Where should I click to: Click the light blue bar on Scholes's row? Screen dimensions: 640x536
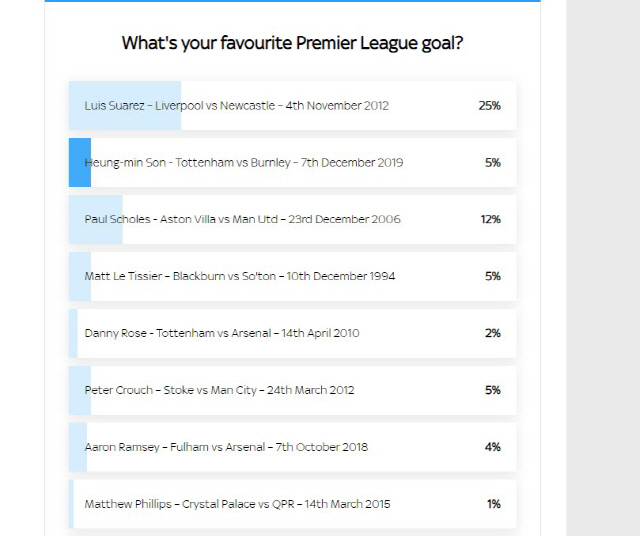[x=96, y=220]
